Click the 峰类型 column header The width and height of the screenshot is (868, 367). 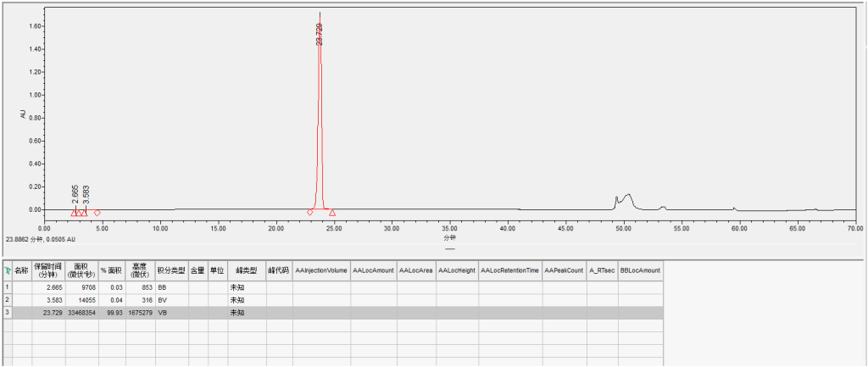(x=246, y=270)
